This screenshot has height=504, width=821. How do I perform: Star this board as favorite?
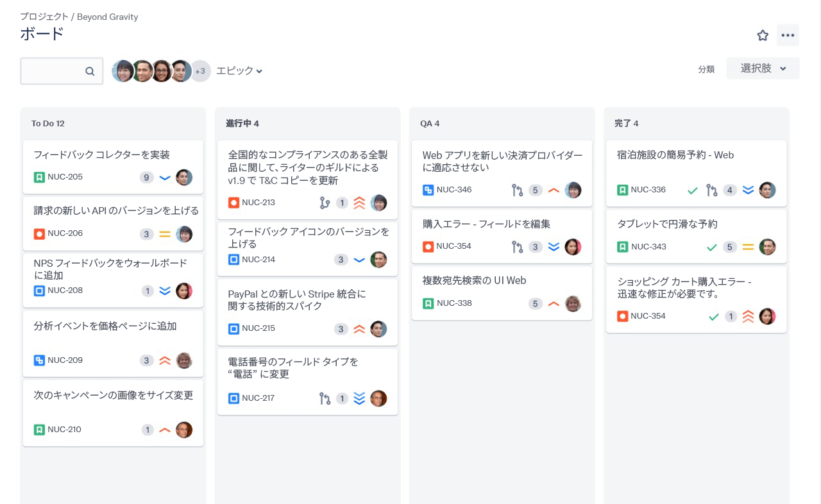pos(763,35)
